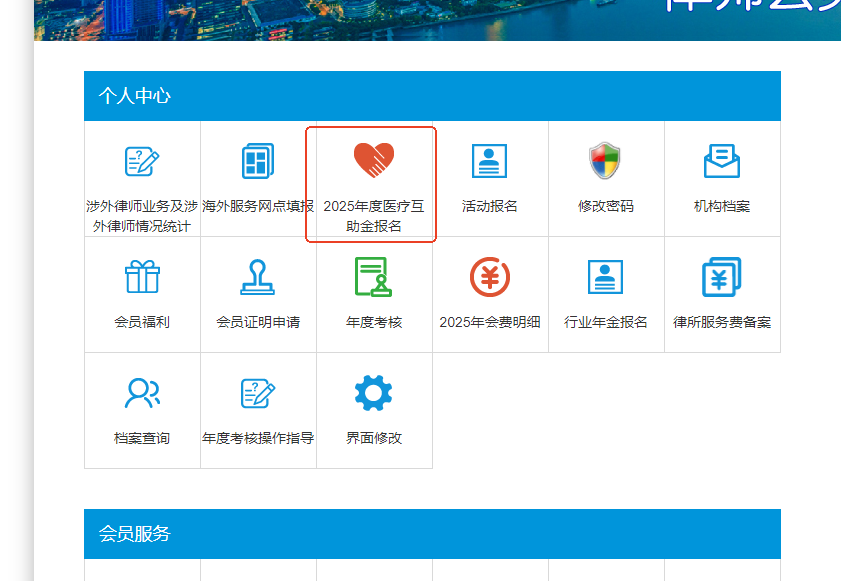Click the heart-handshake 医疗互助金 icon
Screen dimensions: 841x581
374,160
